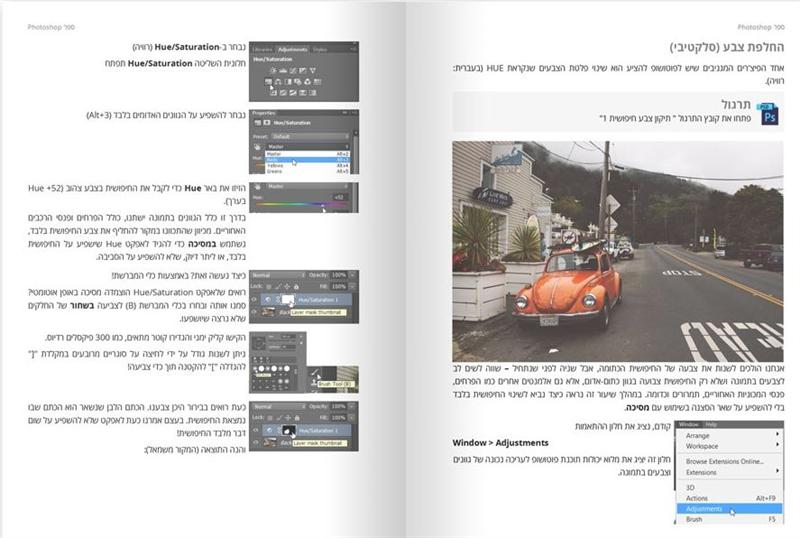The image size is (800, 538).
Task: Expand the Fill arrow in the white-mask Layers panel
Action: (x=352, y=286)
